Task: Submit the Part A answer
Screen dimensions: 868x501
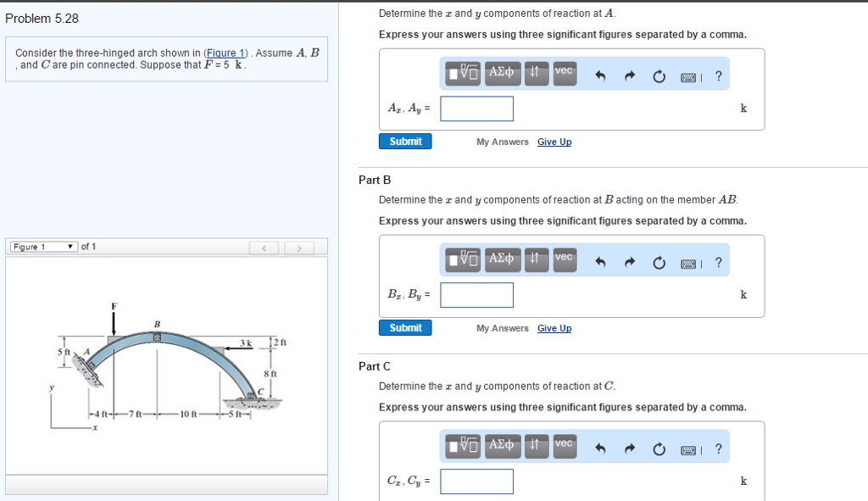Action: (404, 141)
